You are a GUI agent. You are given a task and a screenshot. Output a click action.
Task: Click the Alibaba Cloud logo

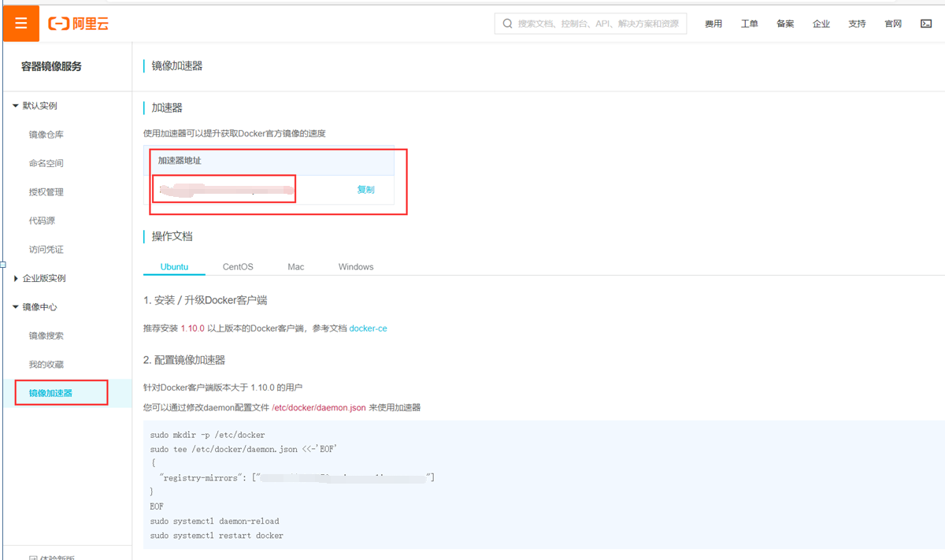tap(79, 24)
